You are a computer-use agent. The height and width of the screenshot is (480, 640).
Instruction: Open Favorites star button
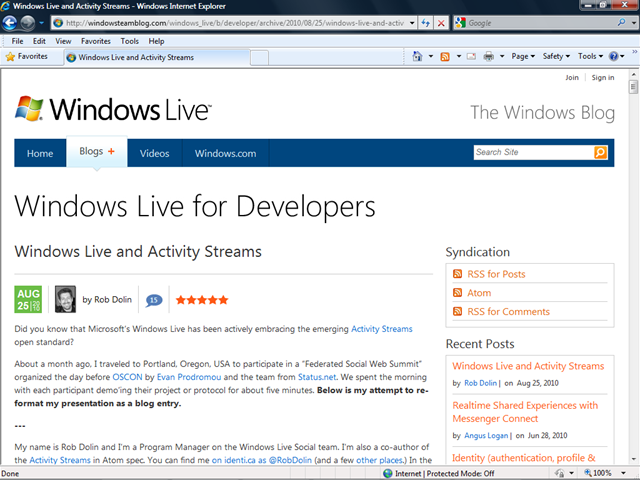point(27,57)
